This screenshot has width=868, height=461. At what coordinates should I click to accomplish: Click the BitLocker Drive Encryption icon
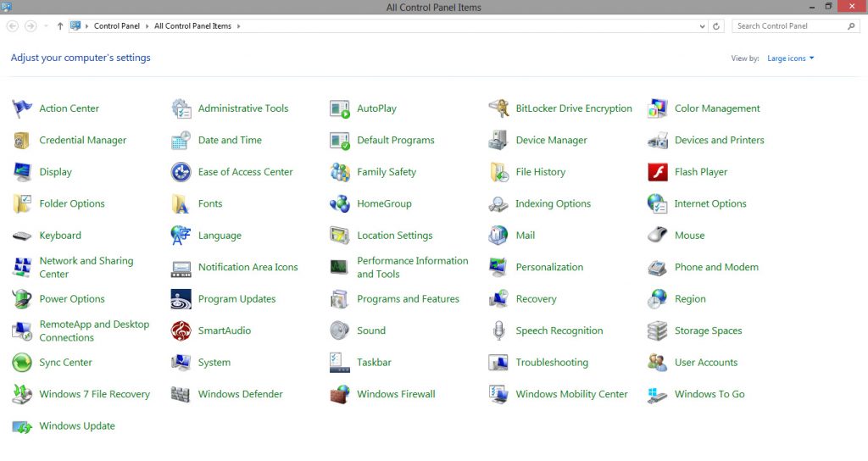498,108
